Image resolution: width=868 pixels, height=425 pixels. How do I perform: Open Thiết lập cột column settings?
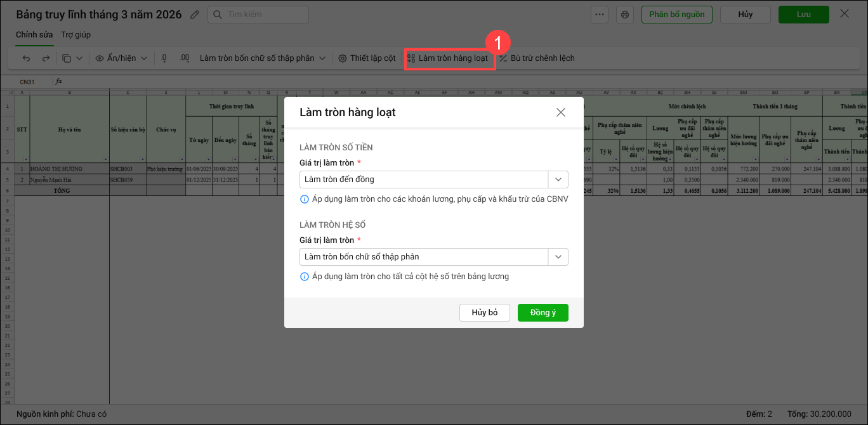coord(367,58)
